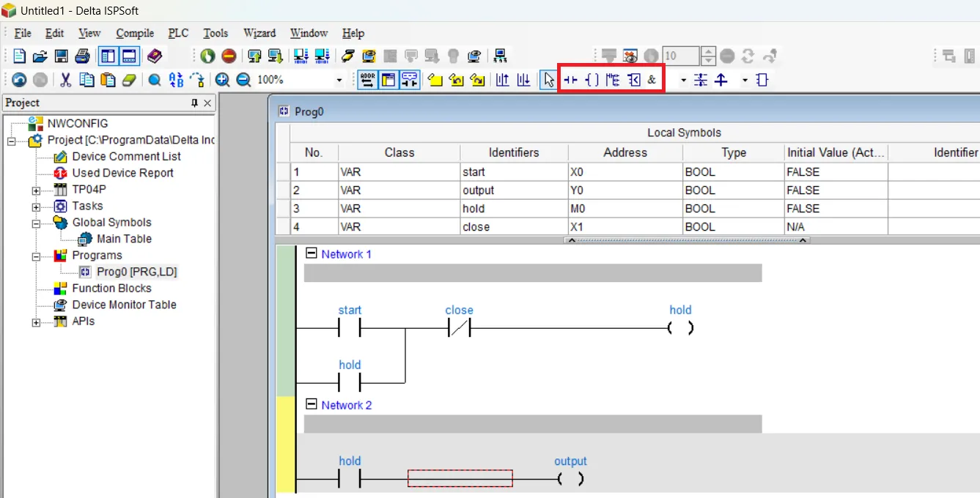Select NWCONFIG in project tree

coord(77,124)
